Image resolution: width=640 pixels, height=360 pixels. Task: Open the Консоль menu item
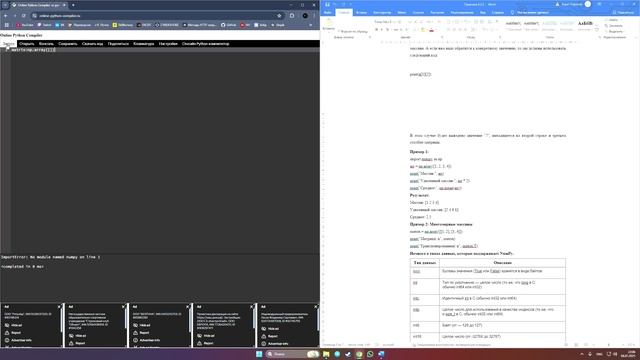[46, 44]
